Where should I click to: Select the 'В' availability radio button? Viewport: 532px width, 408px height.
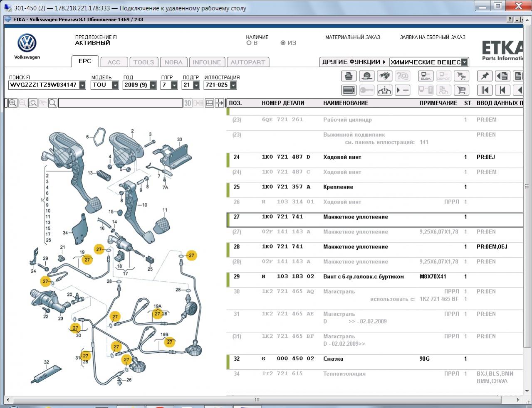[249, 43]
